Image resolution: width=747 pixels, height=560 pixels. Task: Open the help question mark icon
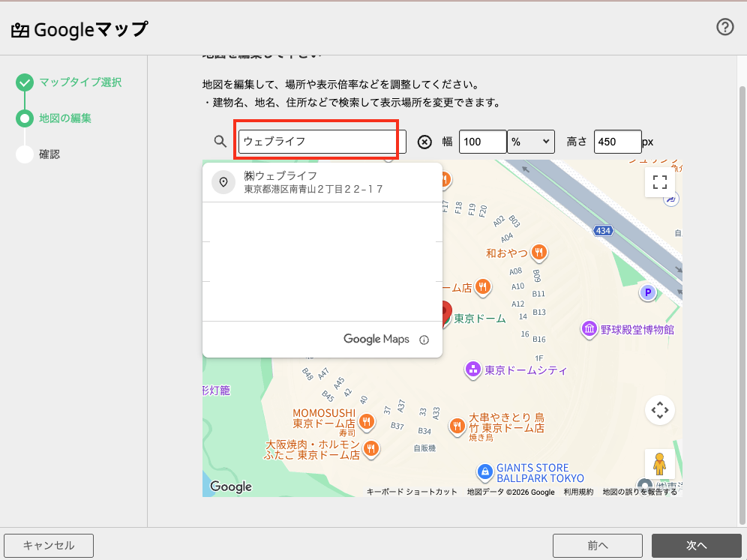point(724,27)
